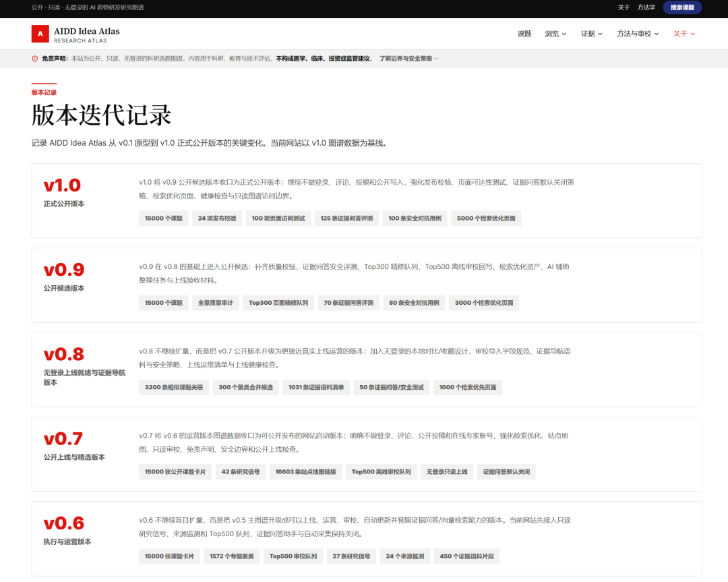Click the 1572 个专题聚类 tag
Screen dimensions: 728x582
point(232,556)
